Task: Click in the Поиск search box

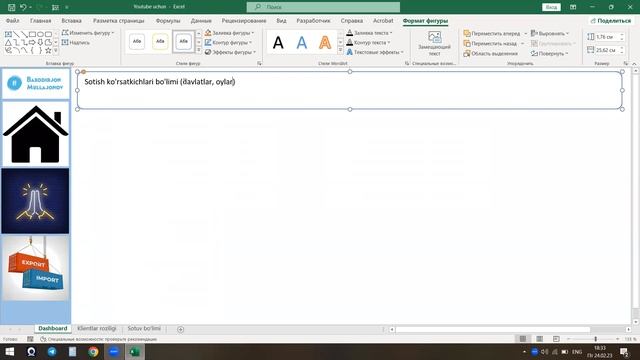Action: point(323,7)
